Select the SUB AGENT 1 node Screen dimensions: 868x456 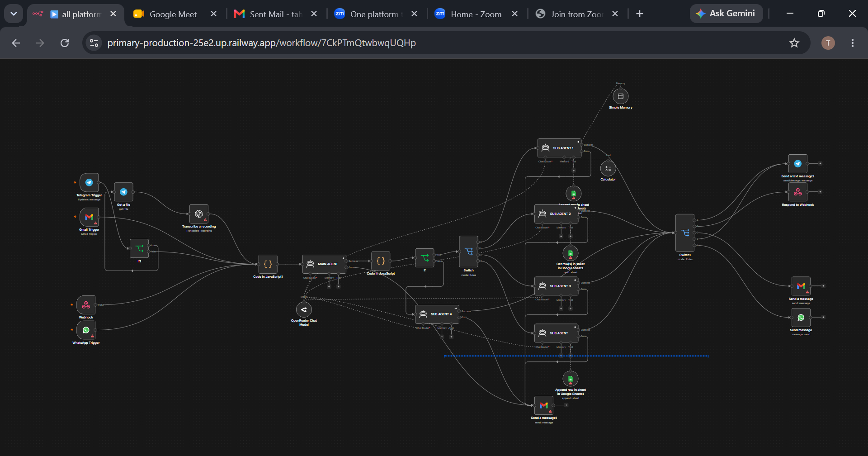[559, 148]
